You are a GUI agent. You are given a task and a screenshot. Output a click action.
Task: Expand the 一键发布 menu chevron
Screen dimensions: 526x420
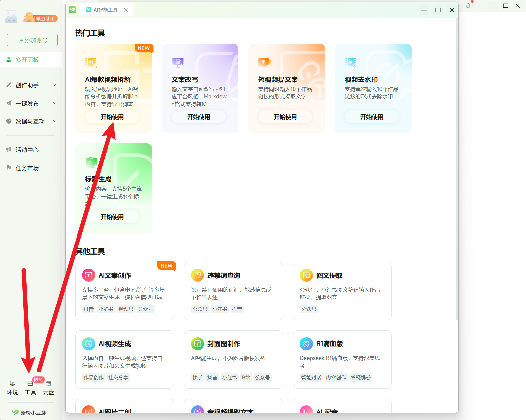coord(55,103)
